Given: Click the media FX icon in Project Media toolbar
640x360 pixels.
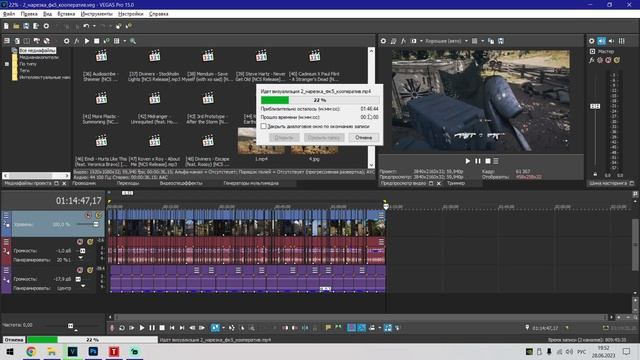Looking at the screenshot, I should pyautogui.click(x=76, y=41).
